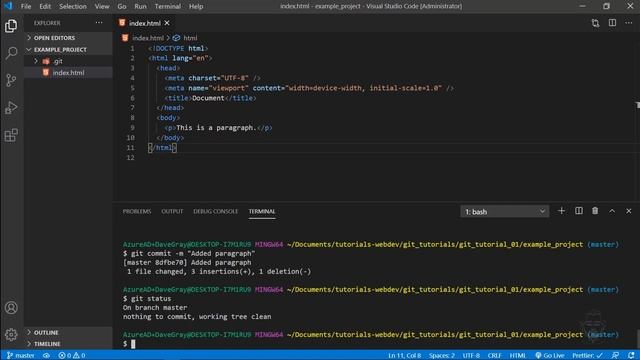Expand the .git folder

coord(68,61)
